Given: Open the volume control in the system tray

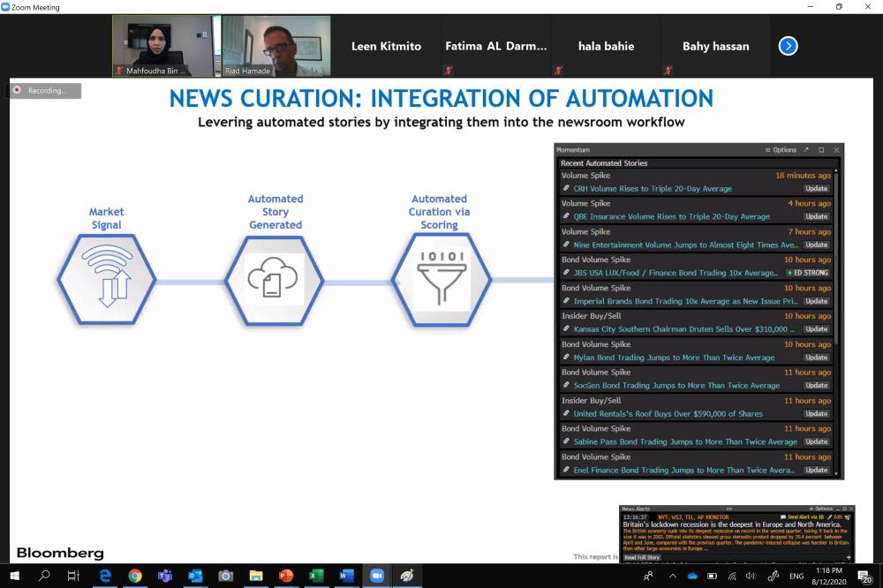Looking at the screenshot, I should tap(751, 576).
